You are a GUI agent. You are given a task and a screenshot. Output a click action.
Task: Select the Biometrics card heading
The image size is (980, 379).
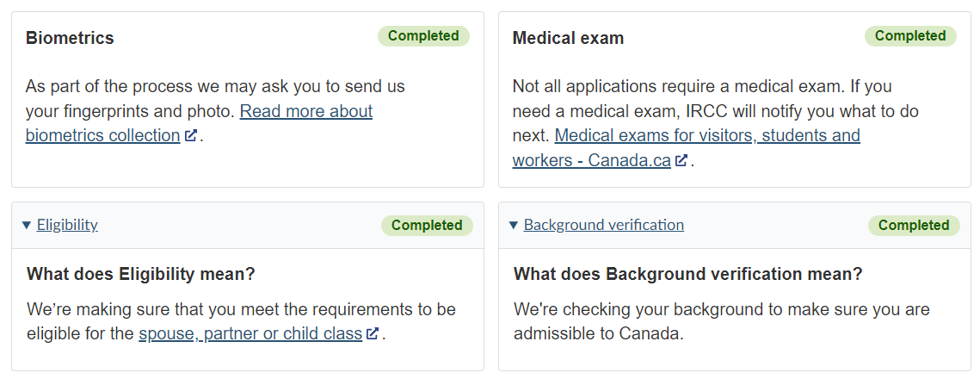tap(70, 38)
